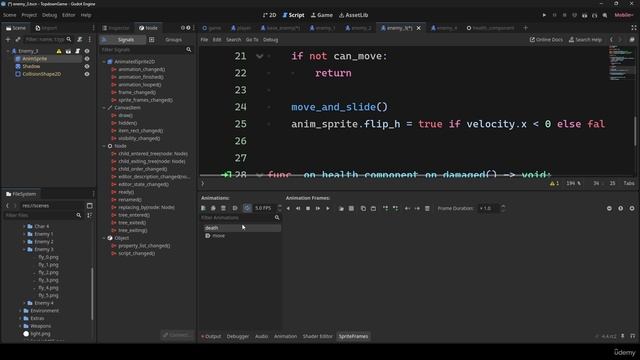640x360 pixels.
Task: Toggle the animation looping icon
Action: tap(247, 208)
